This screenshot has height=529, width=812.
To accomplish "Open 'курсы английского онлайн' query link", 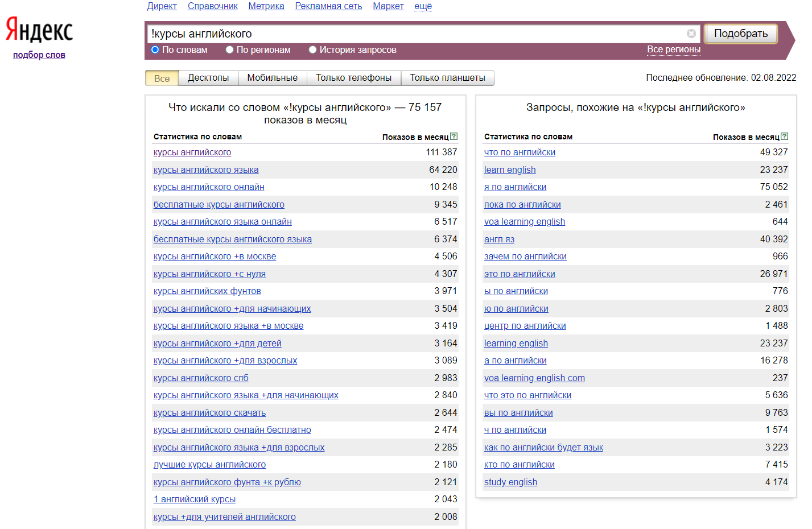I will point(209,187).
